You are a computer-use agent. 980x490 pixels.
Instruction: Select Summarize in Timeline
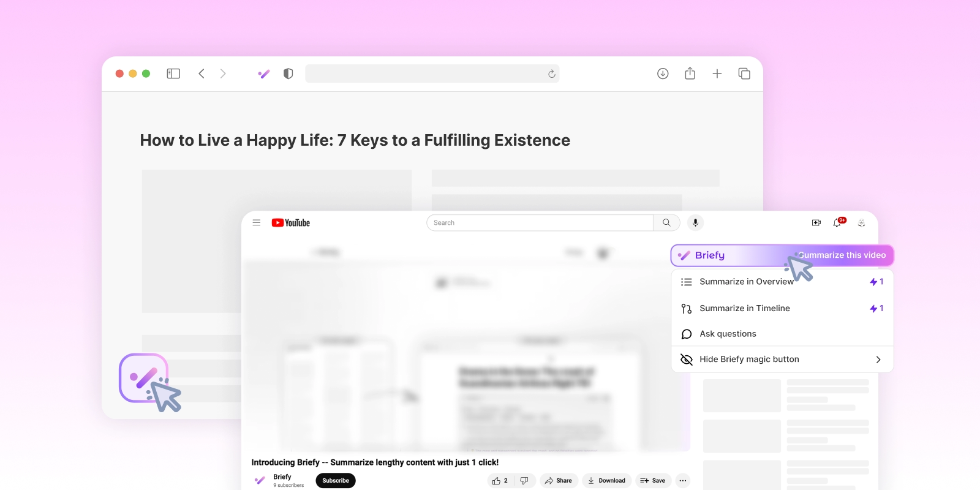[x=782, y=308]
